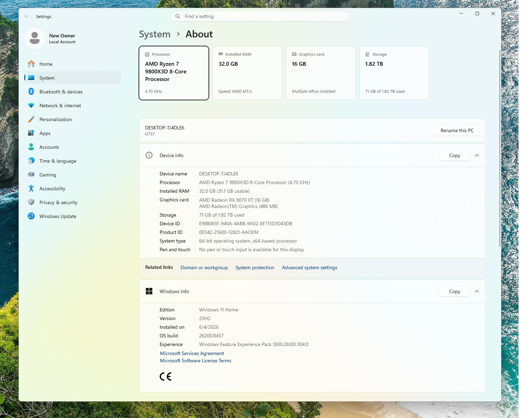Open Accessibility figure icon
532x418 pixels.
pos(31,189)
